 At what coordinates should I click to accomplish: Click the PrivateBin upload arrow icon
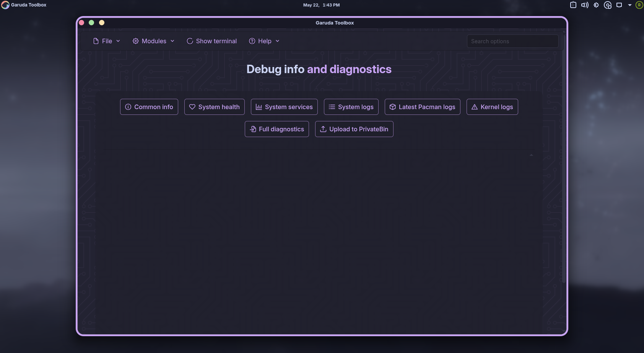pos(323,129)
